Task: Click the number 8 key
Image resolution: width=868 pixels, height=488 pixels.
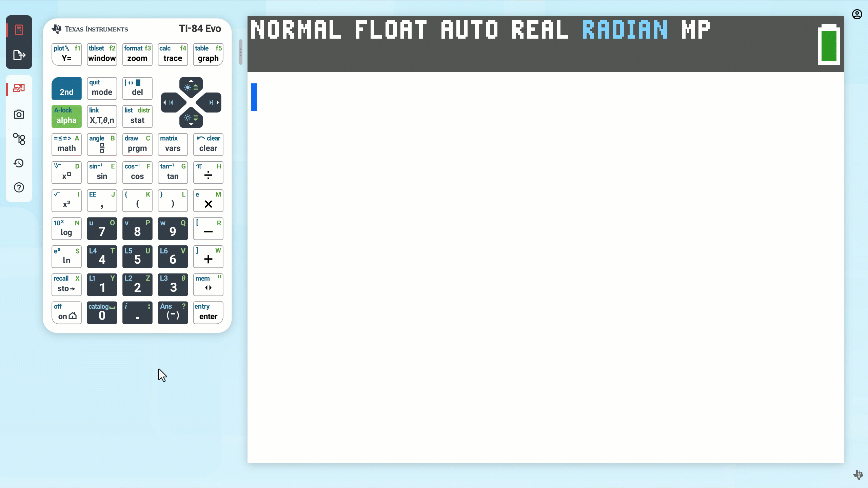Action: (137, 229)
